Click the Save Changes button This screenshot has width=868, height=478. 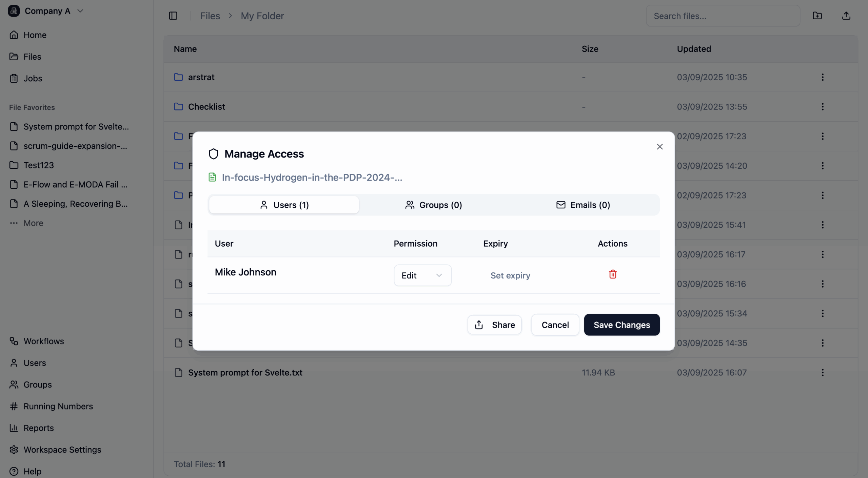(x=622, y=325)
